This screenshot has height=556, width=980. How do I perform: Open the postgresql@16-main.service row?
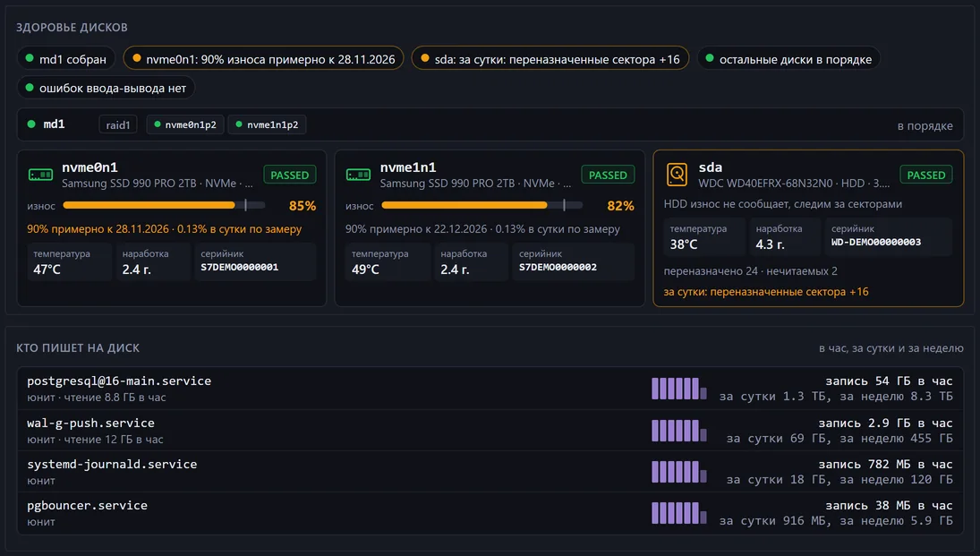pyautogui.click(x=490, y=389)
